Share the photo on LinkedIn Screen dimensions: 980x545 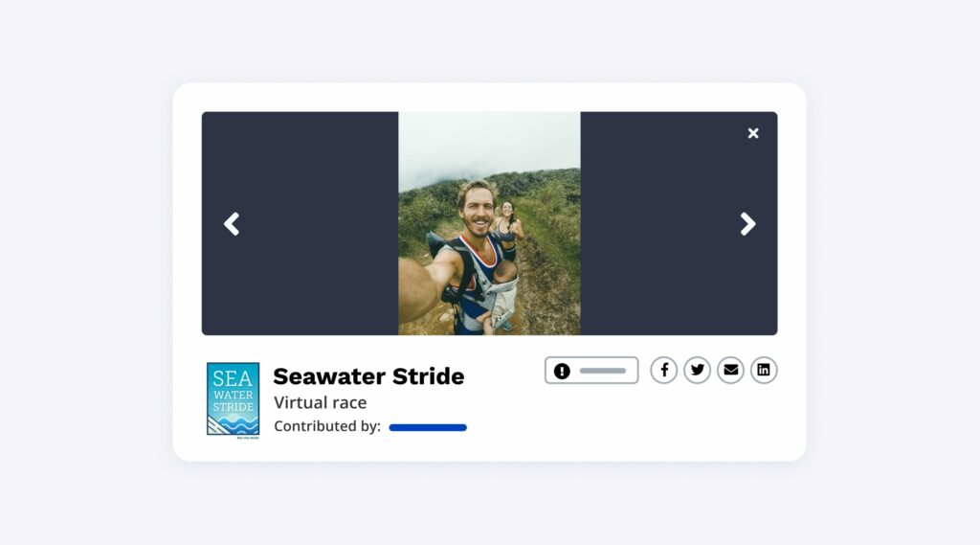(x=764, y=371)
